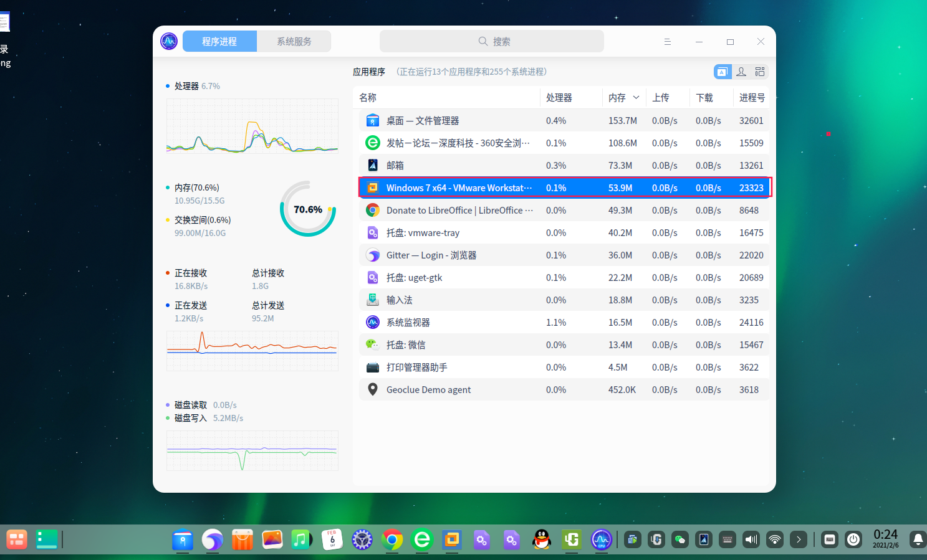Show only applications using the filter icon

(722, 72)
